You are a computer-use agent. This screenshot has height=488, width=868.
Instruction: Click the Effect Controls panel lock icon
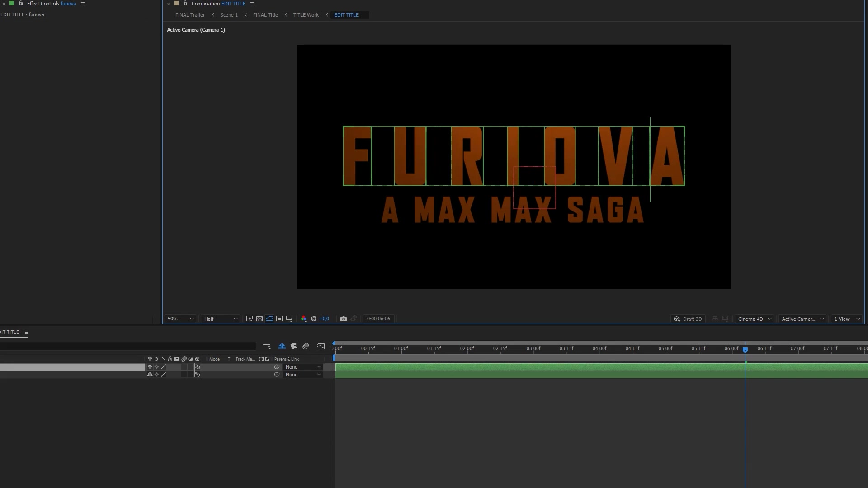coord(20,4)
